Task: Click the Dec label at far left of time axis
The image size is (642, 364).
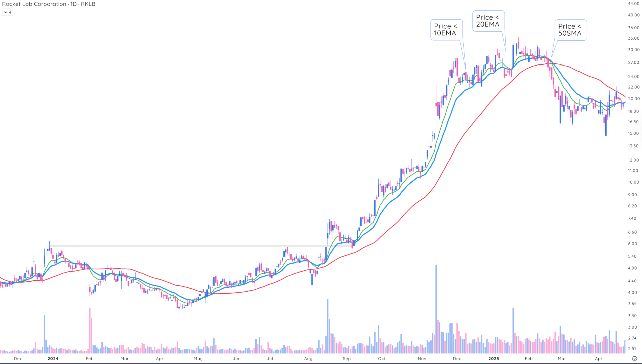Action: tap(18, 358)
